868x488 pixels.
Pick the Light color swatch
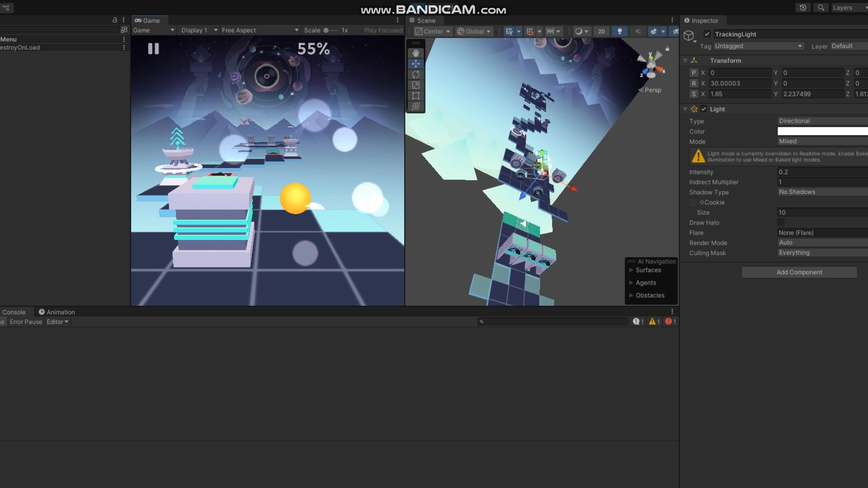click(x=823, y=131)
